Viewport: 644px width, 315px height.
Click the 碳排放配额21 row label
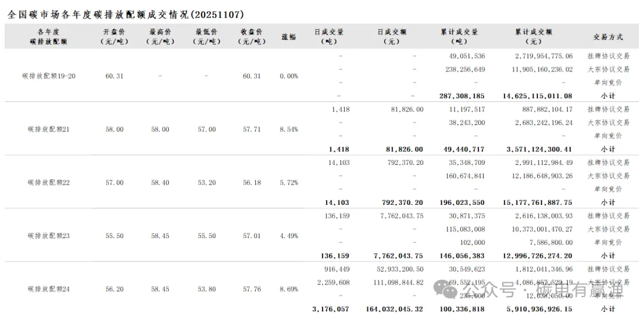pos(49,129)
